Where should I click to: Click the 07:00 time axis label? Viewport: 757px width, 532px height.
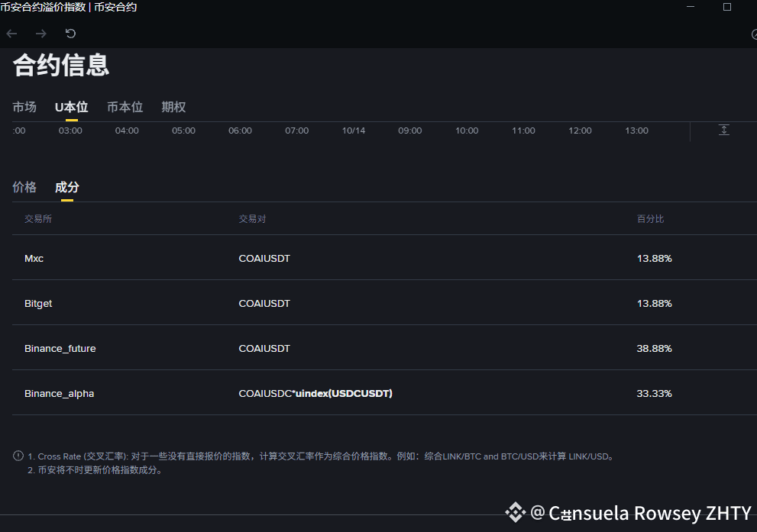pos(297,131)
